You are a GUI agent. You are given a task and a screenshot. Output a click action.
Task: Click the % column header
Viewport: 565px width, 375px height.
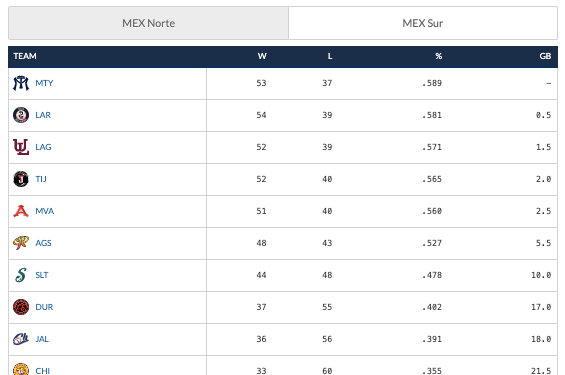[x=439, y=56]
